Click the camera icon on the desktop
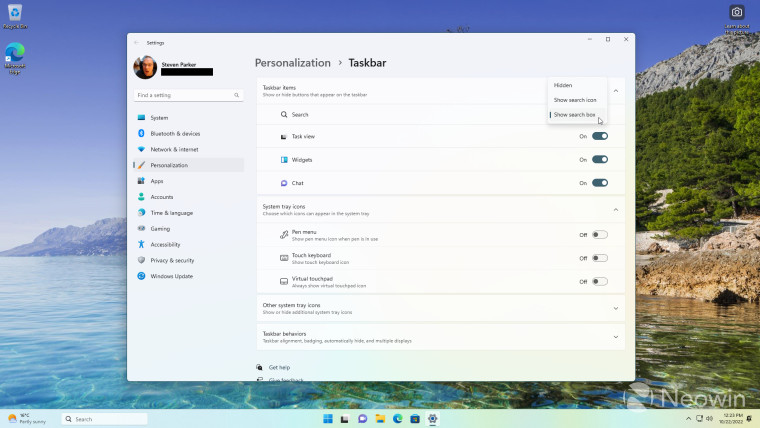The image size is (760, 428). click(737, 12)
